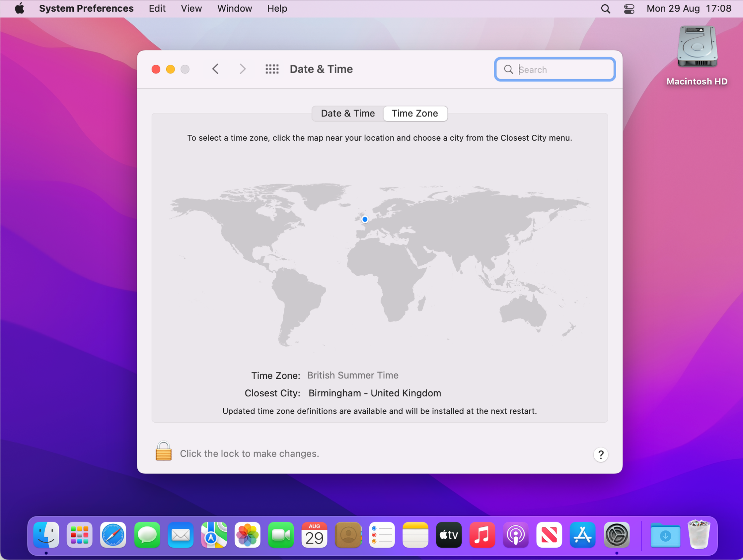Open Apple TV from the Dock
Image resolution: width=743 pixels, height=560 pixels.
tap(449, 535)
